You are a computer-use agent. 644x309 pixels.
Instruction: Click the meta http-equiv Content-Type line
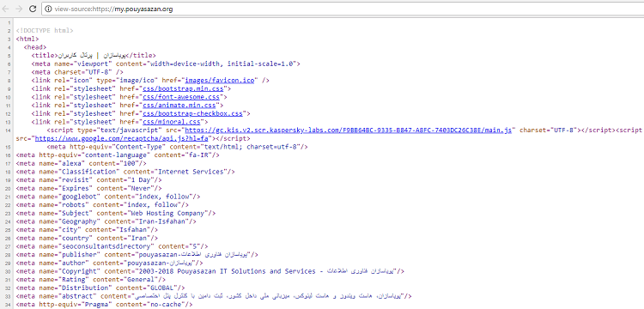pos(178,147)
